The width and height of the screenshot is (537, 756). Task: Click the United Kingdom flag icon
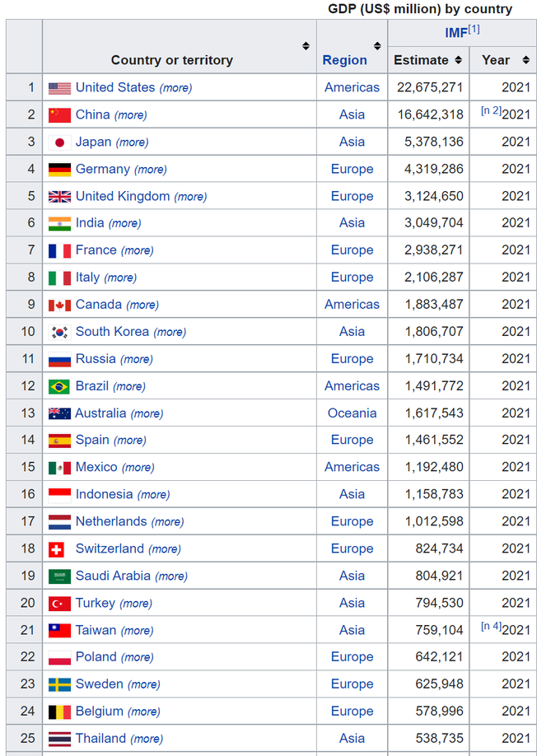tap(60, 197)
